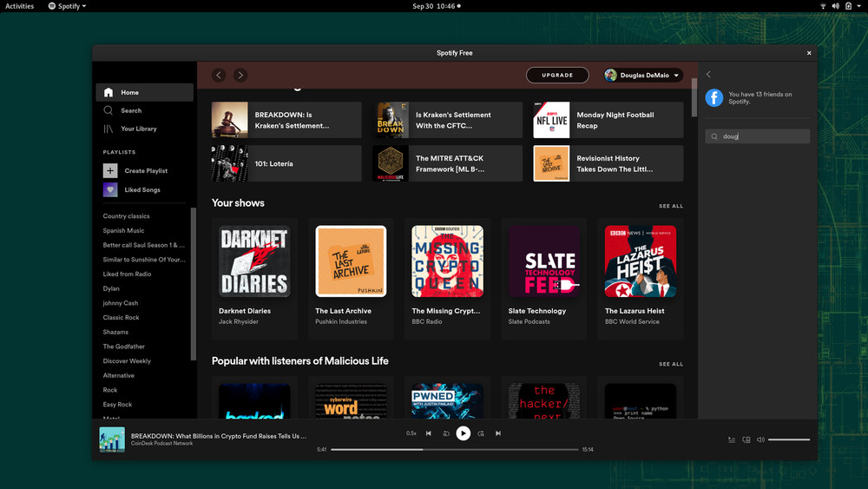Open connect to a device icon
The width and height of the screenshot is (868, 489).
pyautogui.click(x=746, y=440)
